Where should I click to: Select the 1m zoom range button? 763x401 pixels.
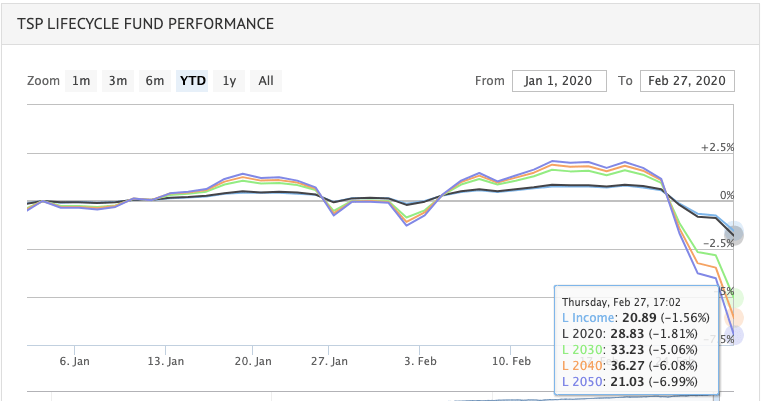pyautogui.click(x=81, y=81)
